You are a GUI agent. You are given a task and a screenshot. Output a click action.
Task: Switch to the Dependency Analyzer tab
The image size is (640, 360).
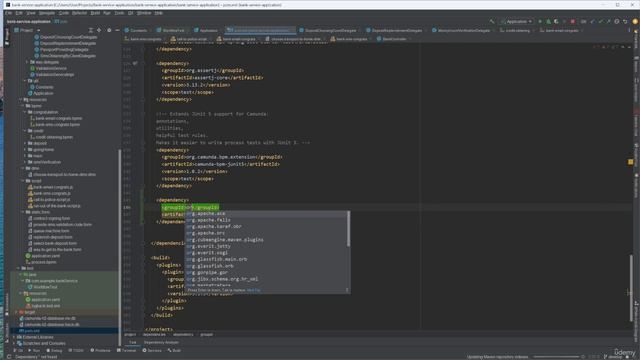[161, 342]
